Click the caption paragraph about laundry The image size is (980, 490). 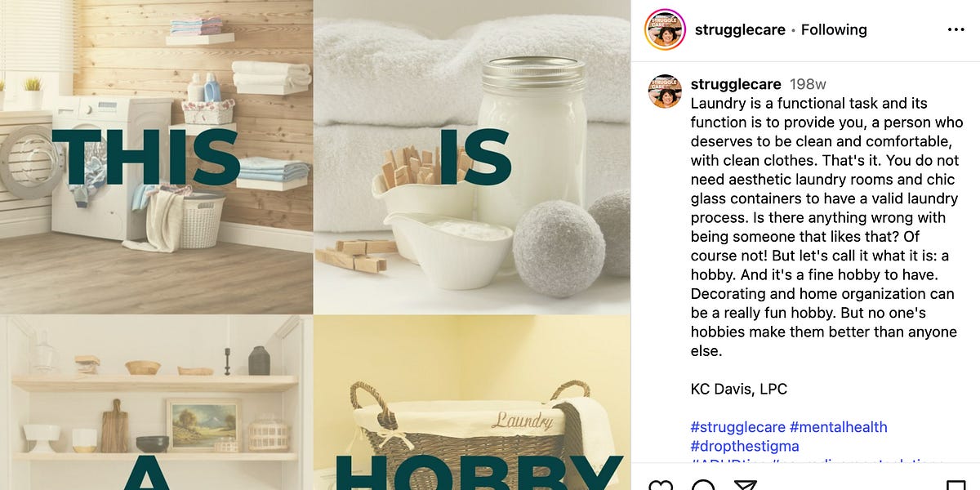pyautogui.click(x=825, y=228)
